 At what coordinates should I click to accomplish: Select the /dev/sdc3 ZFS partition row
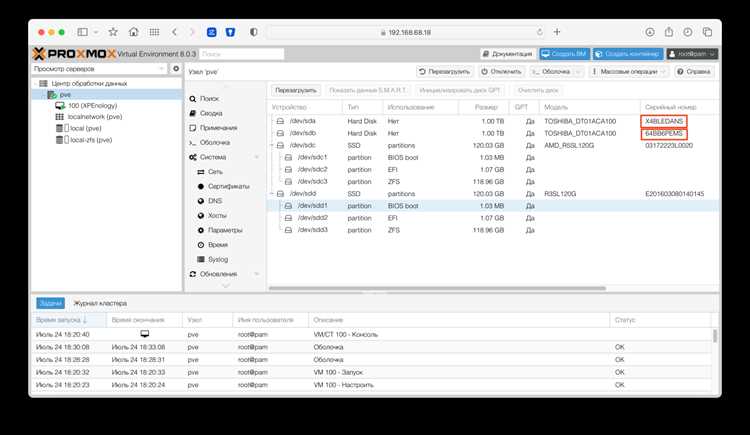tap(493, 182)
